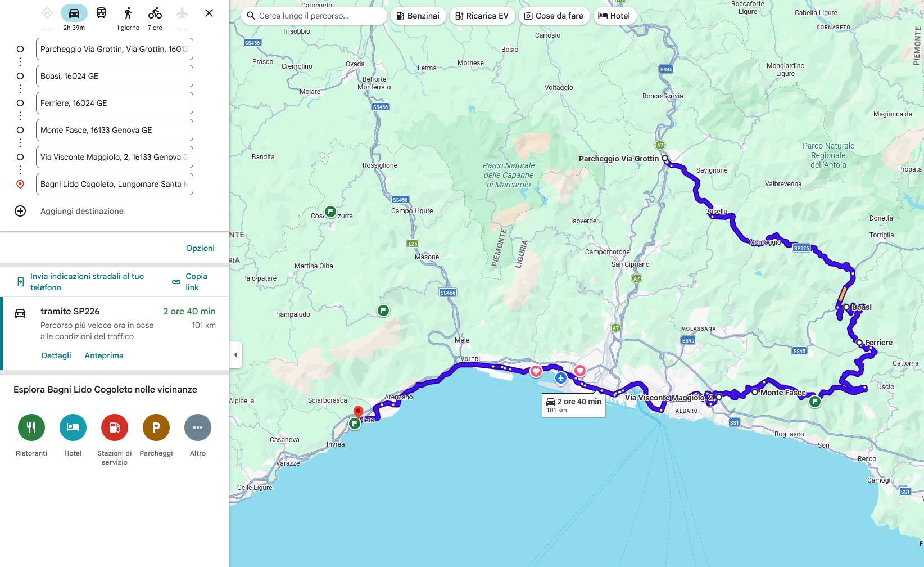Open route Opzioni
The height and width of the screenshot is (567, 924).
201,248
